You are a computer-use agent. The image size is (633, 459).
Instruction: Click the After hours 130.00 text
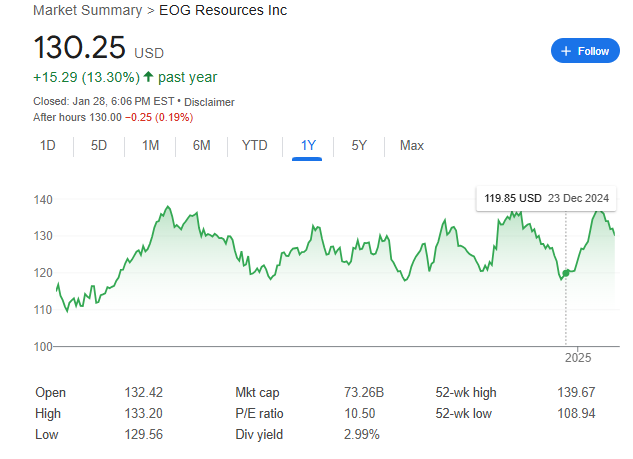[x=77, y=117]
